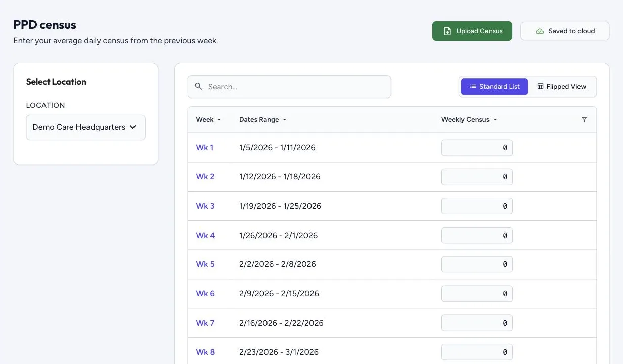Open the Wk 3 link
623x364 pixels.
pyautogui.click(x=205, y=206)
